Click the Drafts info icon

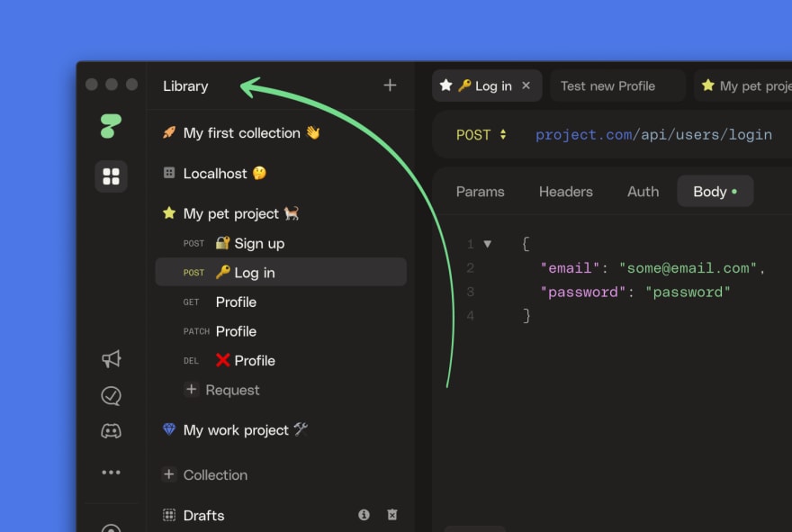(364, 514)
